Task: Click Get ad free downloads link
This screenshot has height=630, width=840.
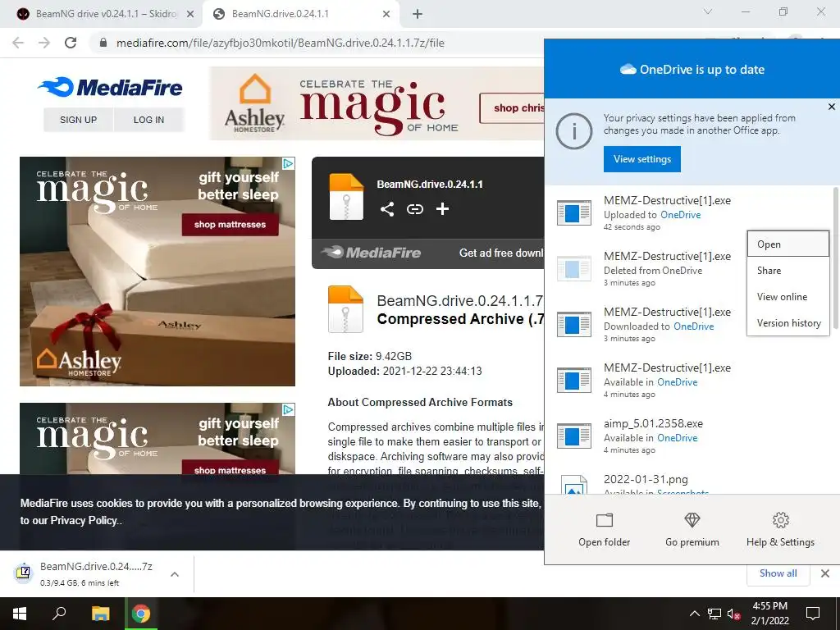Action: [x=501, y=253]
